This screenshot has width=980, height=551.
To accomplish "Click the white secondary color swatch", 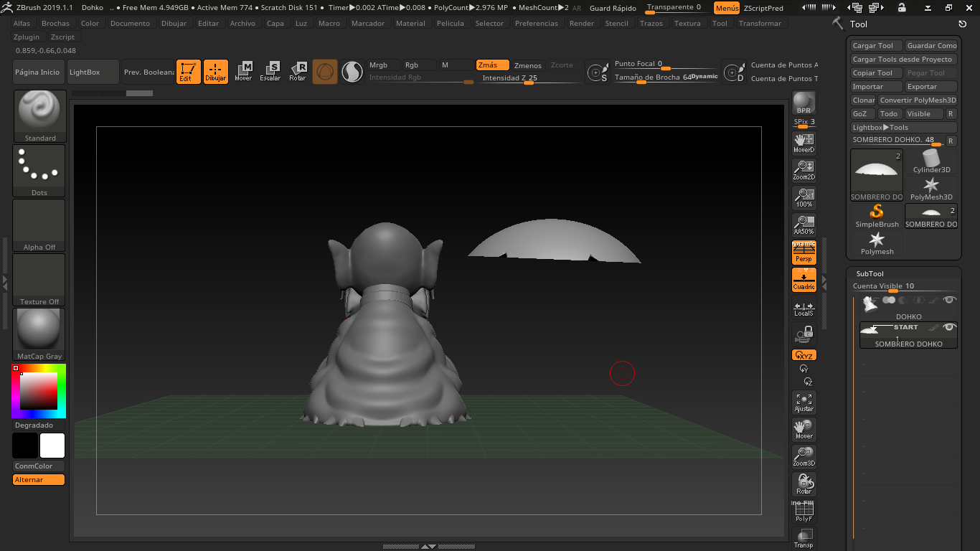I will pyautogui.click(x=52, y=446).
